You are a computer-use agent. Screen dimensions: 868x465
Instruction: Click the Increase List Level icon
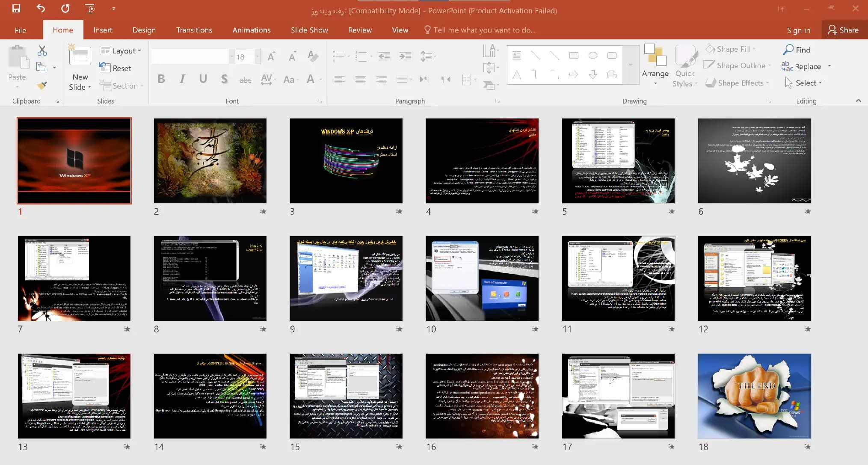pyautogui.click(x=405, y=56)
